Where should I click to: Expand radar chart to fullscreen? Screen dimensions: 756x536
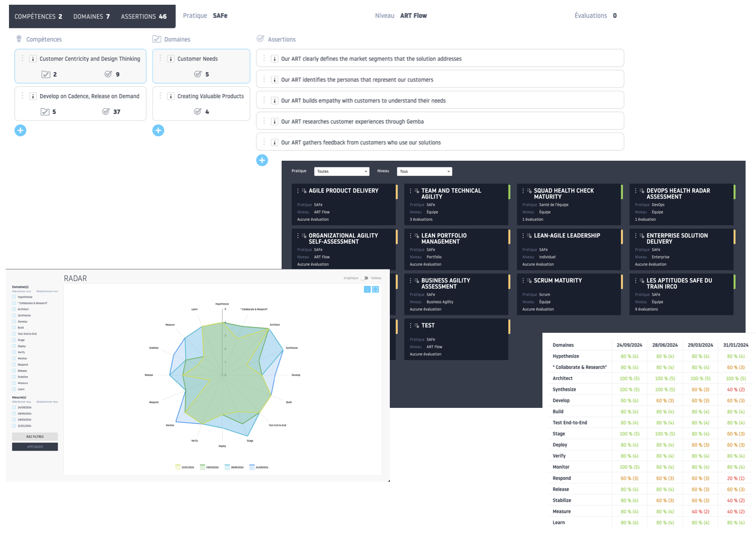coord(376,289)
